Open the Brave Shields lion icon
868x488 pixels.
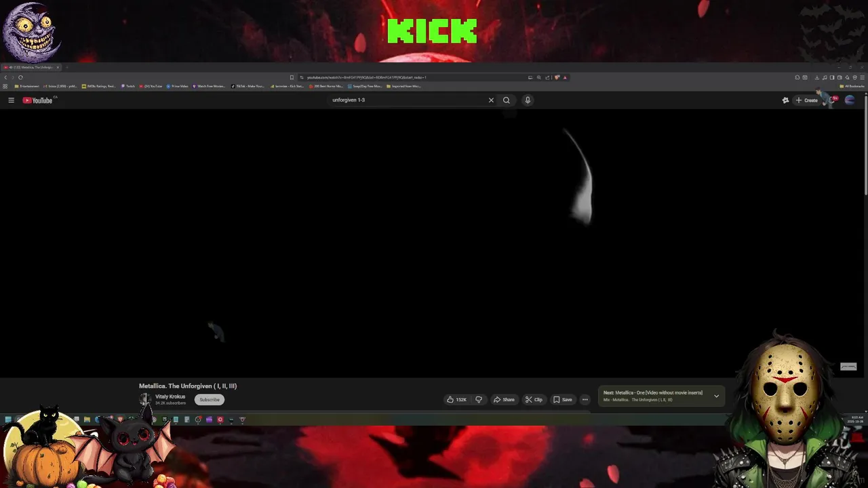tap(557, 77)
